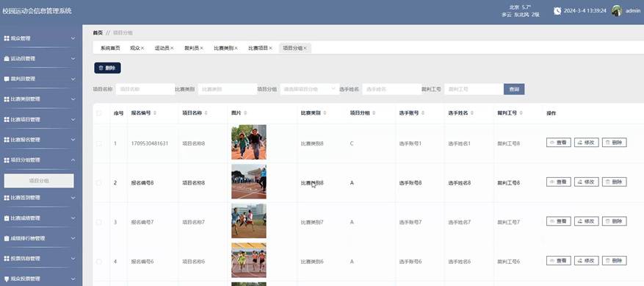Click the admin avatar picture
This screenshot has width=644, height=286.
(x=617, y=11)
